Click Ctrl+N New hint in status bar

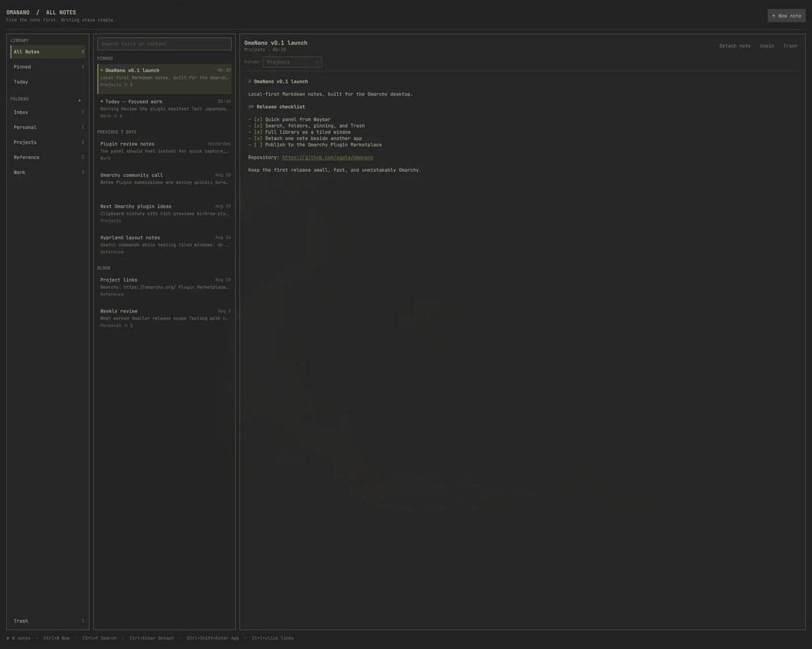[x=56, y=638]
